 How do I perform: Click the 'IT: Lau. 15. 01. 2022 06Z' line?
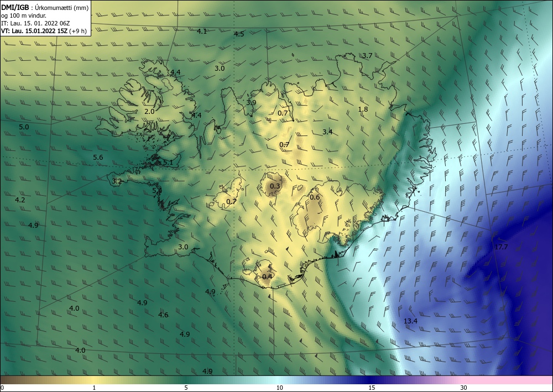click(x=35, y=23)
